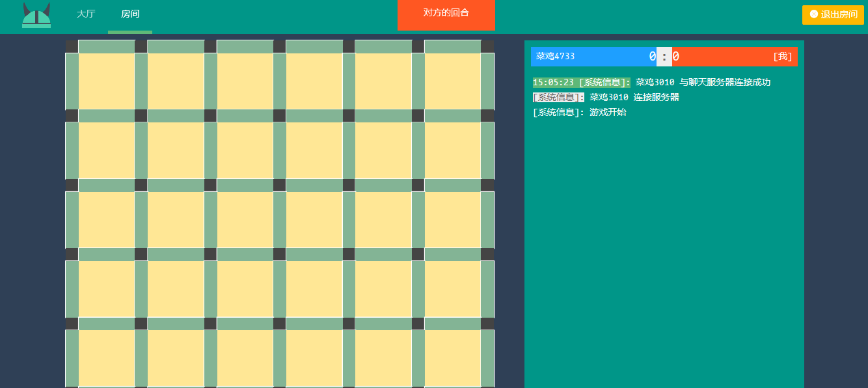Select player name 菜鸡4733 in score bar
868x388 pixels.
pyautogui.click(x=555, y=56)
